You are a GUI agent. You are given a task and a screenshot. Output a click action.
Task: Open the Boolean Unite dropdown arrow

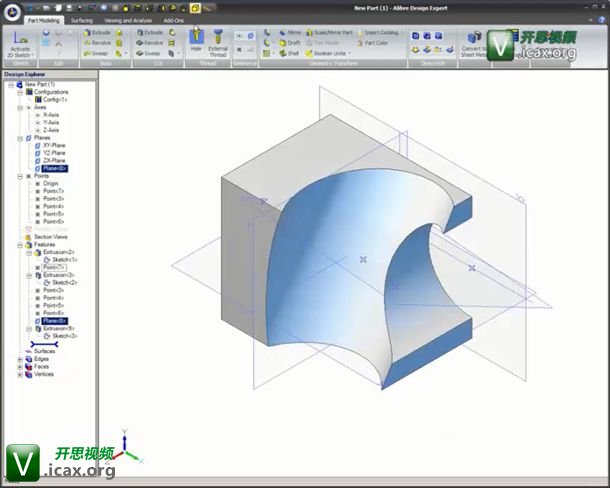pyautogui.click(x=350, y=53)
